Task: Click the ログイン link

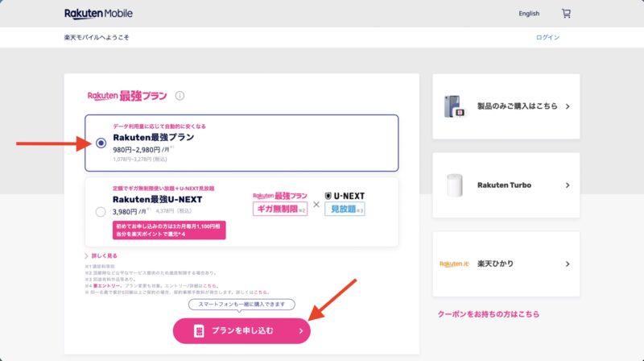Action: (x=547, y=38)
